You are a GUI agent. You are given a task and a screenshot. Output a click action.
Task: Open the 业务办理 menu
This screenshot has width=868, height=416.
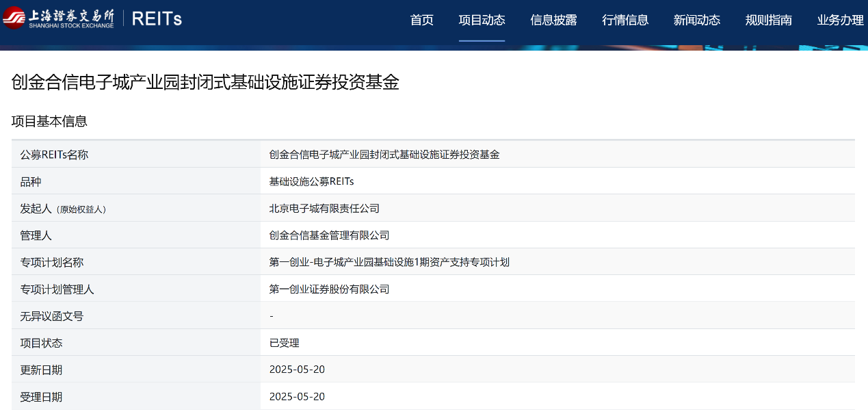(840, 21)
